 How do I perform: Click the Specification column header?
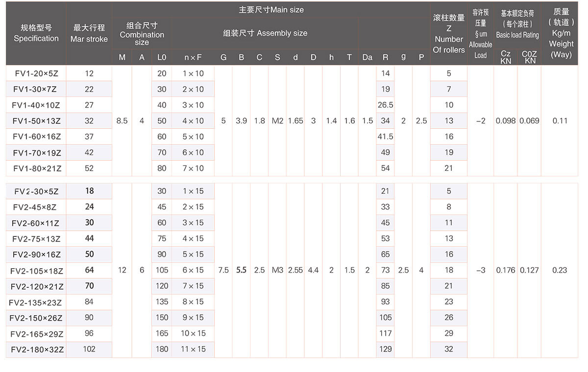(36, 33)
